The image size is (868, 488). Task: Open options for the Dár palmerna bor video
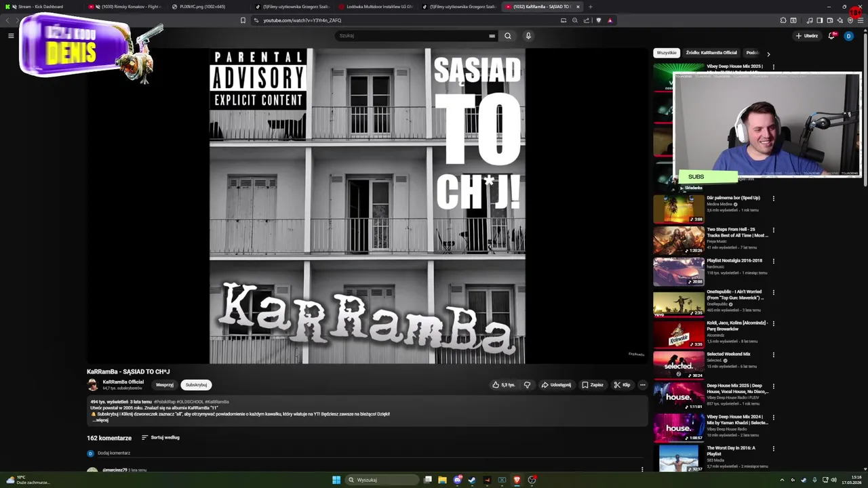[x=773, y=199]
